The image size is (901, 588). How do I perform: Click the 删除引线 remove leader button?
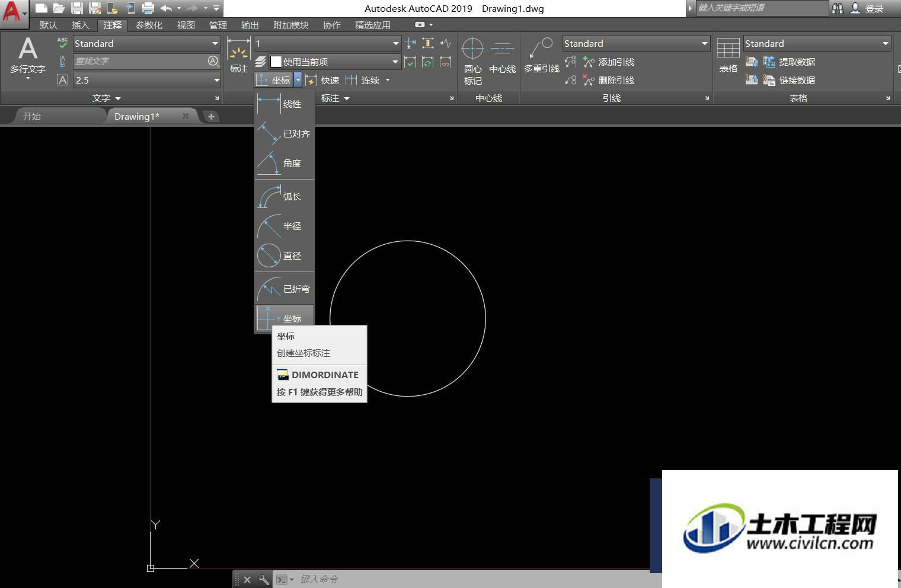point(609,80)
